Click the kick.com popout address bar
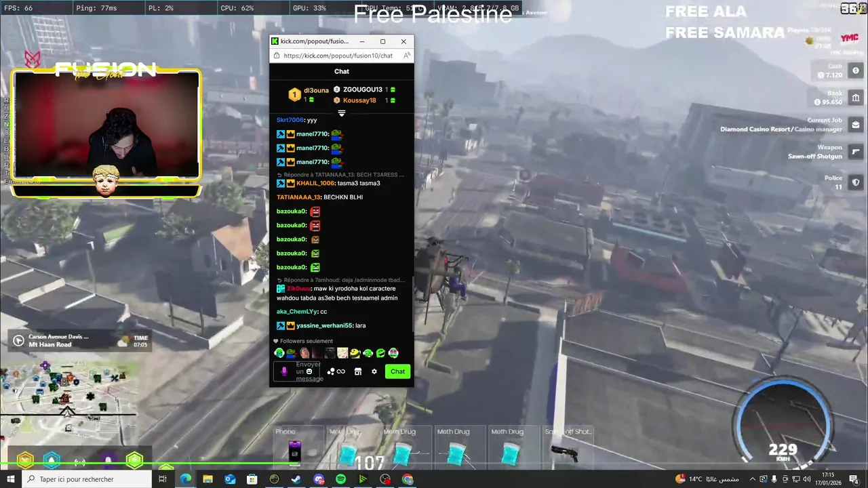This screenshot has width=868, height=488. (x=338, y=56)
